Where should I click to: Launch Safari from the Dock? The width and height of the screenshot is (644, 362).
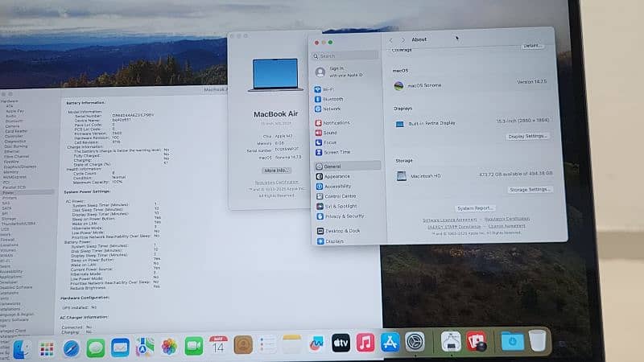(x=71, y=348)
